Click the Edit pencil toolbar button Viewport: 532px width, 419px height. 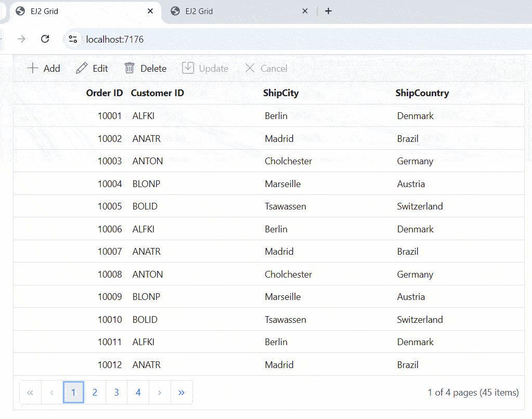pyautogui.click(x=92, y=69)
